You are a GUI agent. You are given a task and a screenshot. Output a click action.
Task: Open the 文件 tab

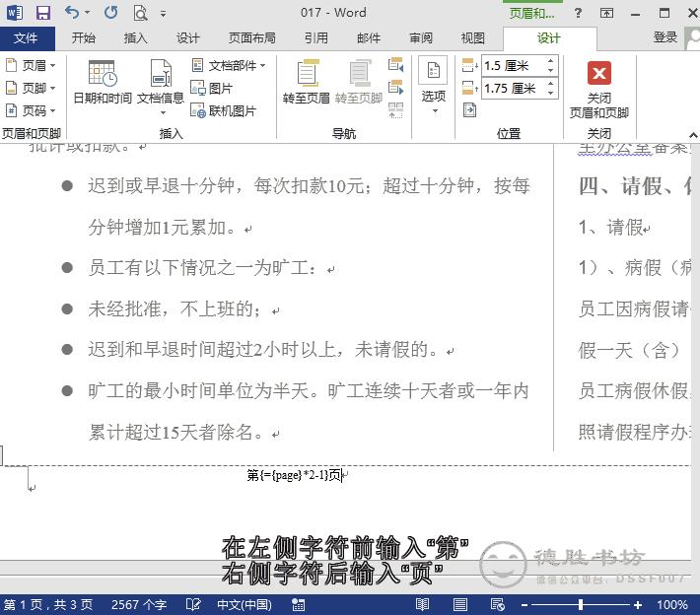pyautogui.click(x=27, y=38)
